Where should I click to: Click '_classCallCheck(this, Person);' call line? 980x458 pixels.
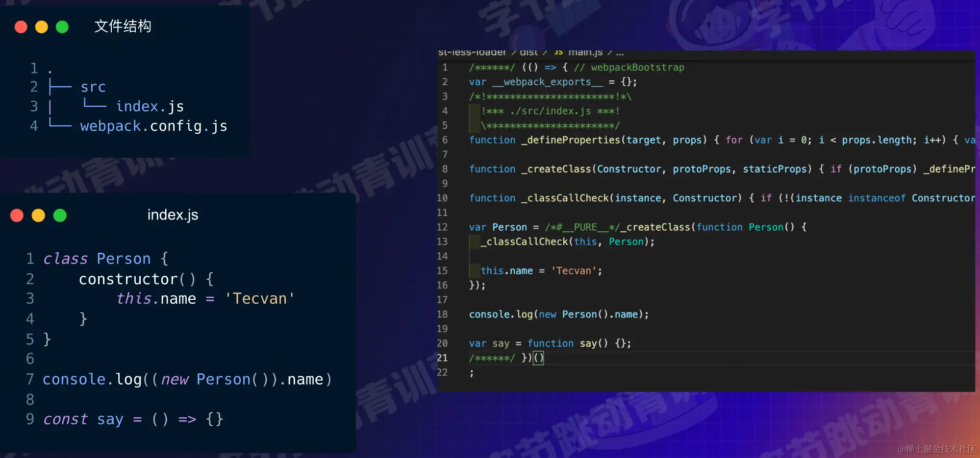pos(568,241)
